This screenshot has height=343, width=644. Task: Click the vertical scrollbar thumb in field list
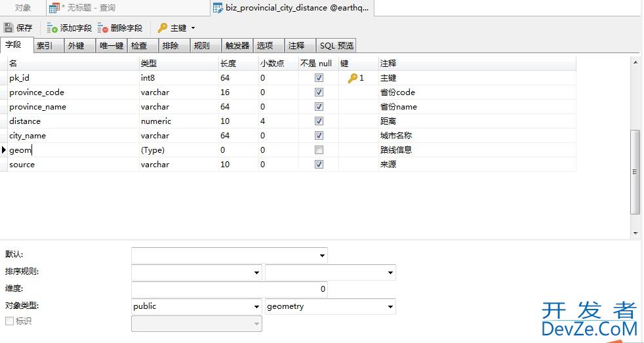pyautogui.click(x=634, y=171)
